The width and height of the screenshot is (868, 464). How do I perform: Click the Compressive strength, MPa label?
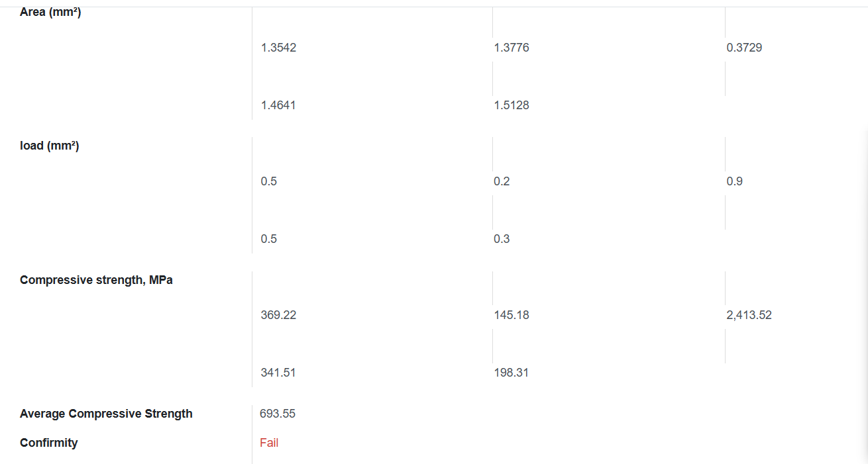pyautogui.click(x=96, y=280)
